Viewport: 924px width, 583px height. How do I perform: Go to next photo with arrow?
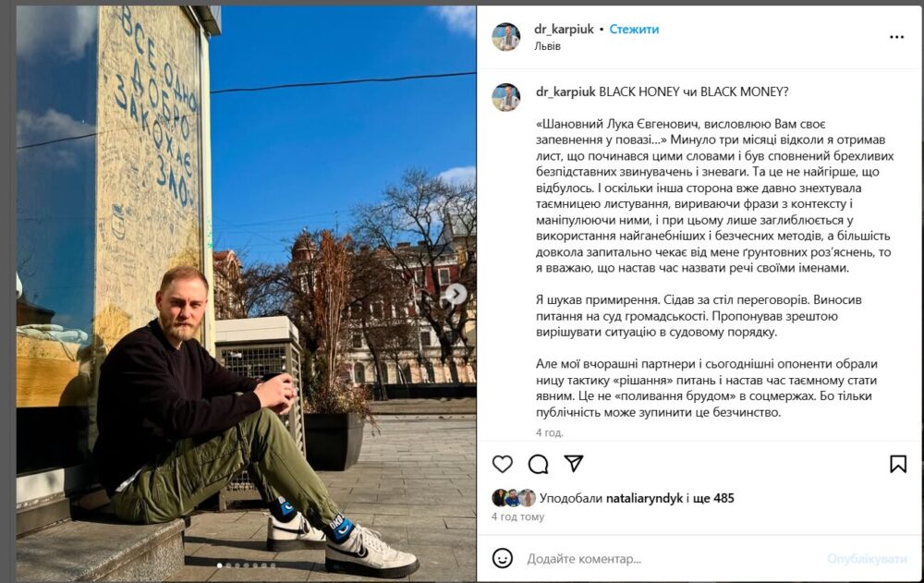[456, 294]
